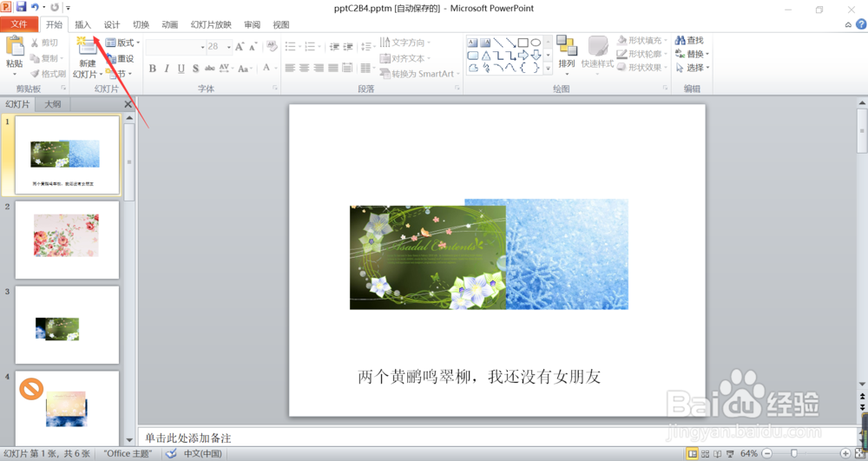Click the increase list level indent icon
Screen dimensions: 868x461
pyautogui.click(x=348, y=47)
